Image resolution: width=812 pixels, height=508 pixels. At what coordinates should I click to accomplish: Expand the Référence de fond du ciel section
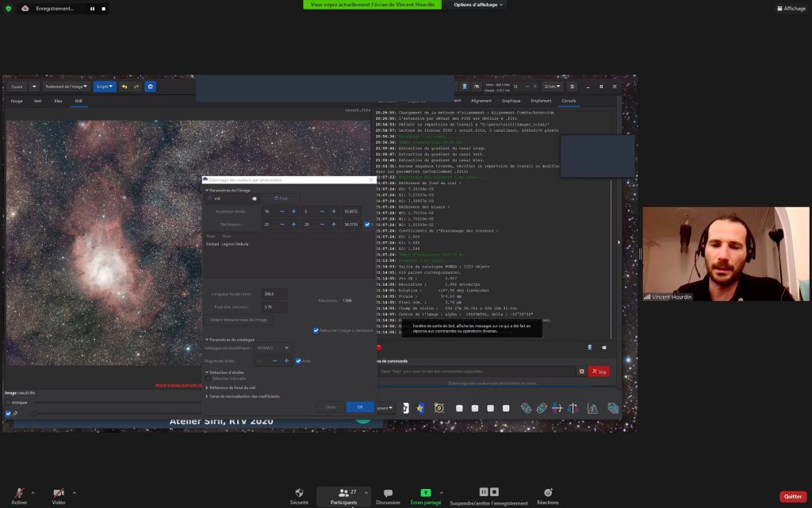[207, 387]
